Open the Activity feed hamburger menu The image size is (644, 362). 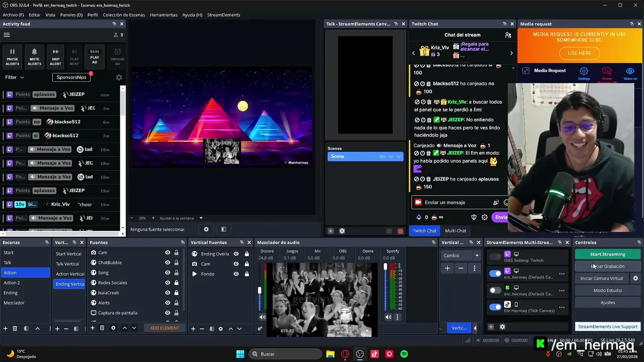(7, 35)
